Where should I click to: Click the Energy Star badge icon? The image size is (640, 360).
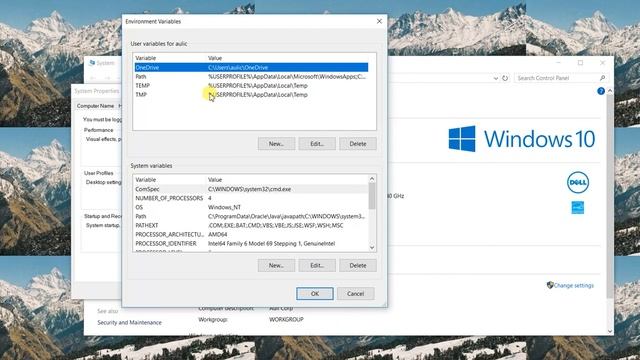pyautogui.click(x=578, y=207)
